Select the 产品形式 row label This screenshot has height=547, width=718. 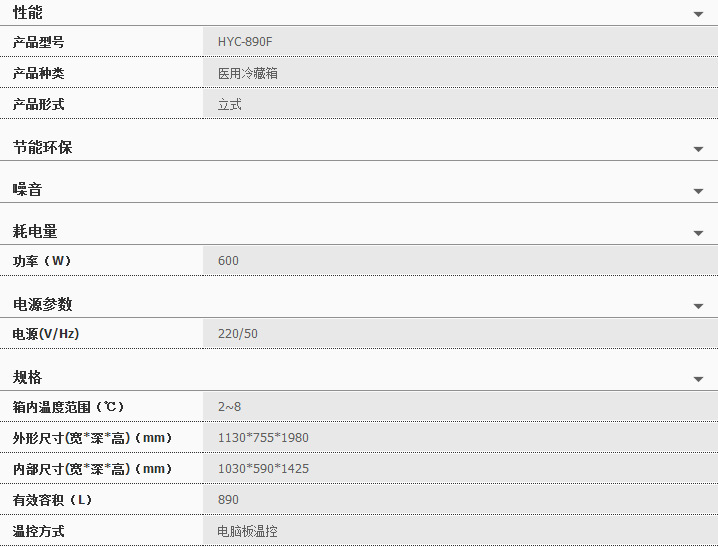point(38,104)
